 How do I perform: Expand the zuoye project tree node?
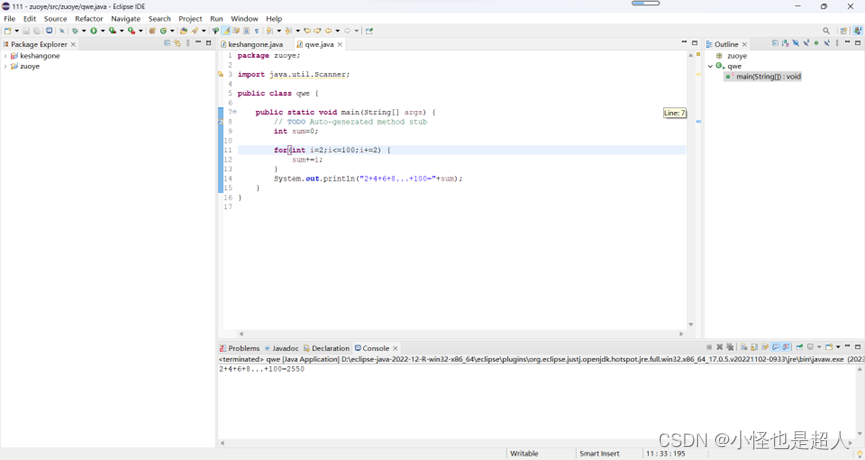click(x=6, y=66)
